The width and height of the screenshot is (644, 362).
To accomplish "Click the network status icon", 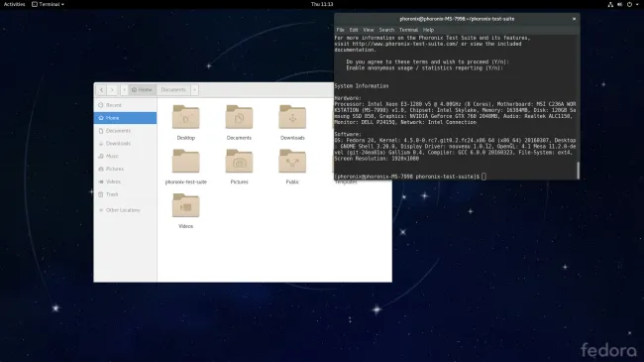I will tap(610, 5).
